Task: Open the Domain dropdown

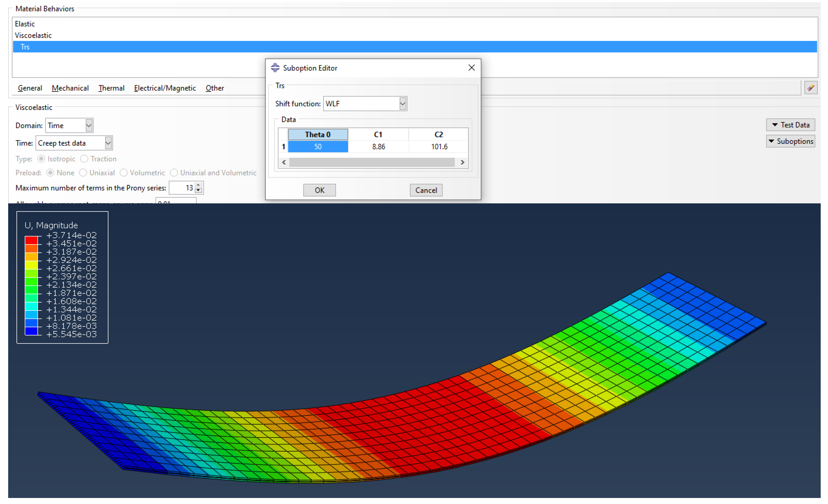Action: (x=89, y=126)
